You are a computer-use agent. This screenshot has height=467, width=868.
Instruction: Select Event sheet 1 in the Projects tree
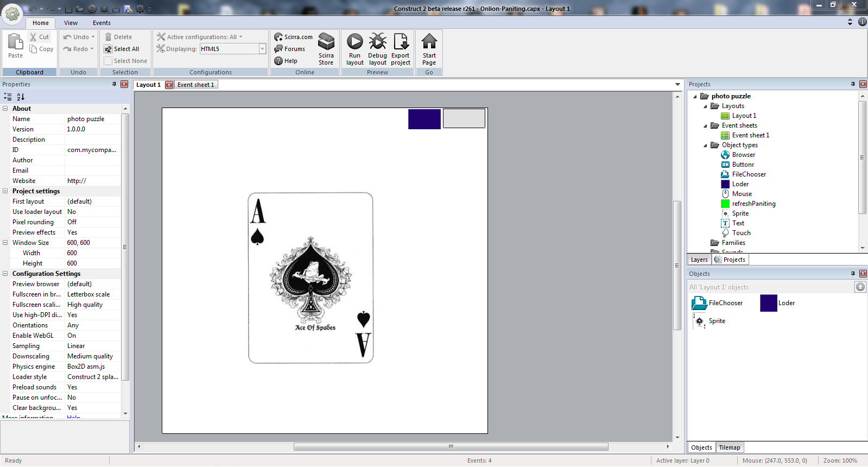[x=745, y=135]
